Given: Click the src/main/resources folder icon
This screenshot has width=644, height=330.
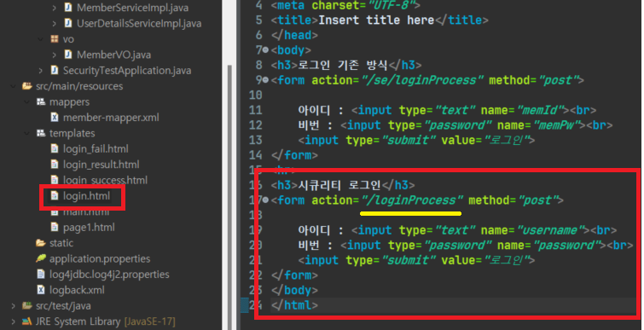Looking at the screenshot, I should [27, 86].
